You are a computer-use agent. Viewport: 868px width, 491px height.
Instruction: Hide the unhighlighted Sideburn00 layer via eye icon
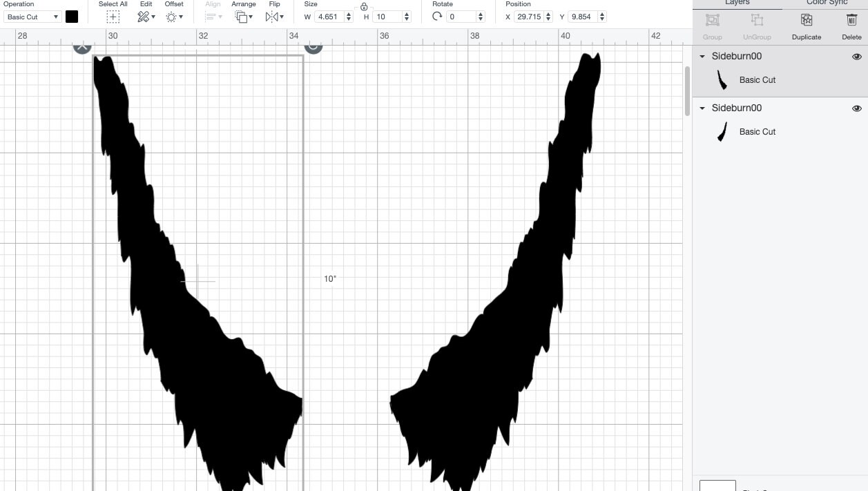[857, 108]
